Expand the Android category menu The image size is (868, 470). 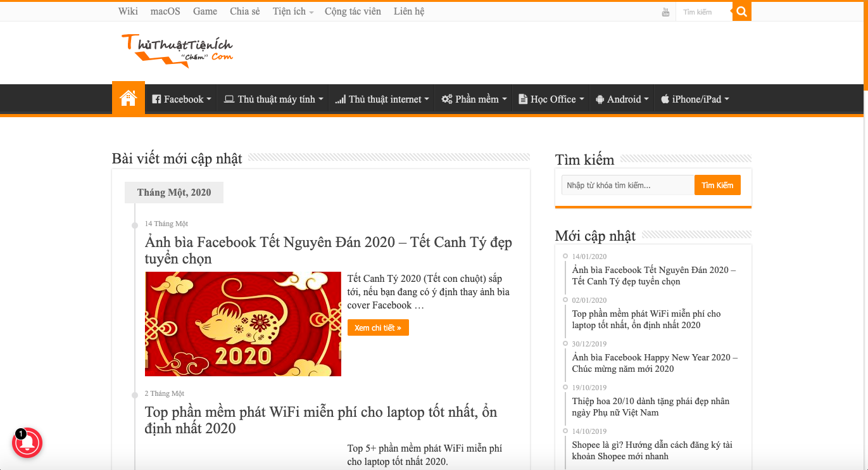622,99
